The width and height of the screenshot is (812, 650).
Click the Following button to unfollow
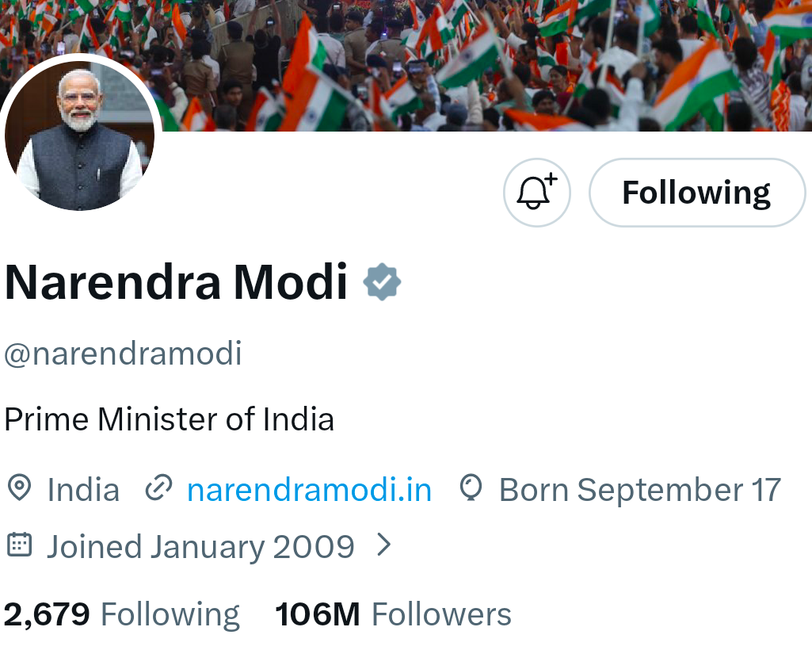pos(696,193)
